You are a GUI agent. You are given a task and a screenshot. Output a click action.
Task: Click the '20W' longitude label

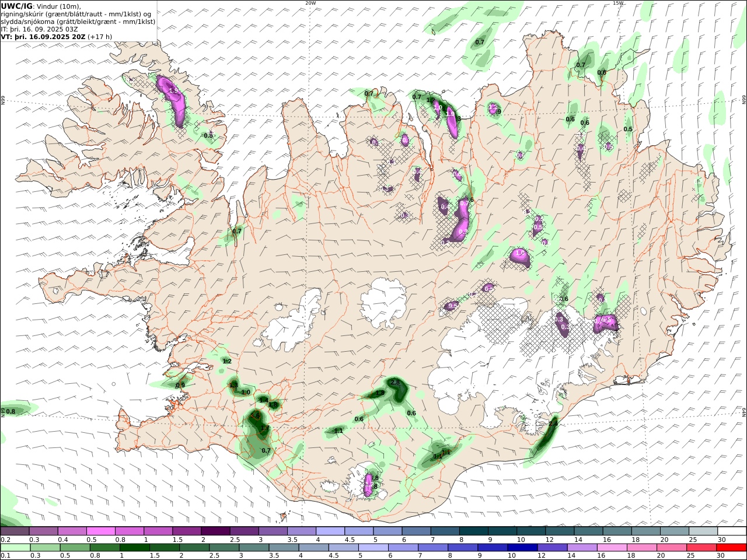pyautogui.click(x=310, y=3)
